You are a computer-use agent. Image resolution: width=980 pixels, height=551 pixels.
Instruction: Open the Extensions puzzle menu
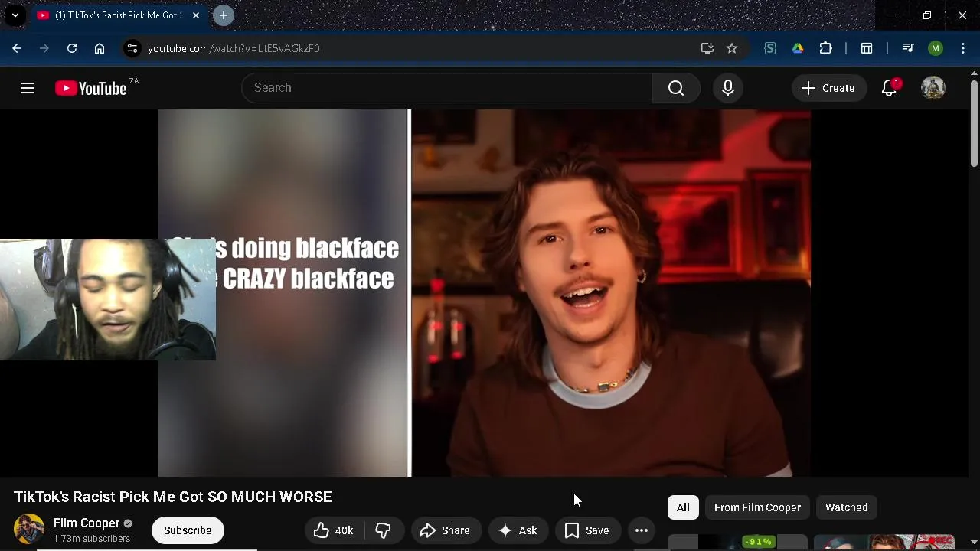tap(825, 48)
